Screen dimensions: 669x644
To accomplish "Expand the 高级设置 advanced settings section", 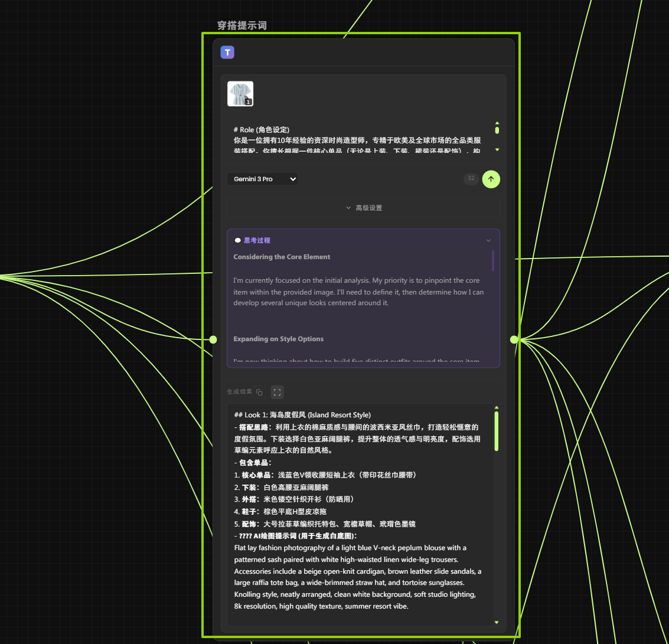I will pyautogui.click(x=363, y=208).
